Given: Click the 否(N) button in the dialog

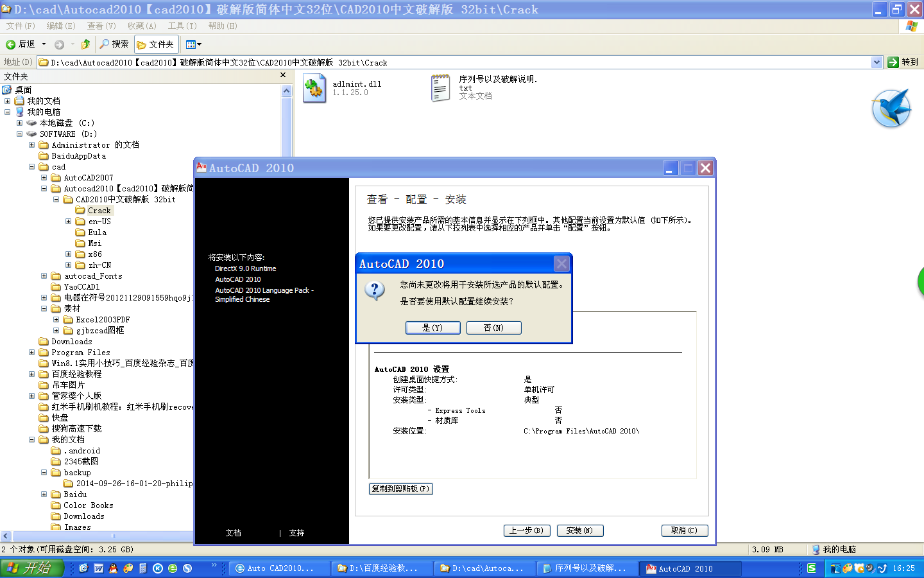Looking at the screenshot, I should pos(493,328).
